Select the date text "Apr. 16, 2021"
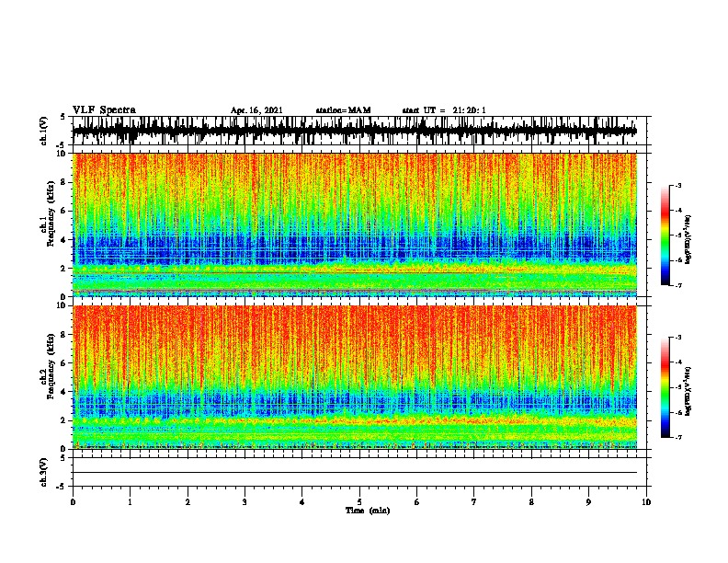Screen dimensions: 728x563 [x=256, y=110]
